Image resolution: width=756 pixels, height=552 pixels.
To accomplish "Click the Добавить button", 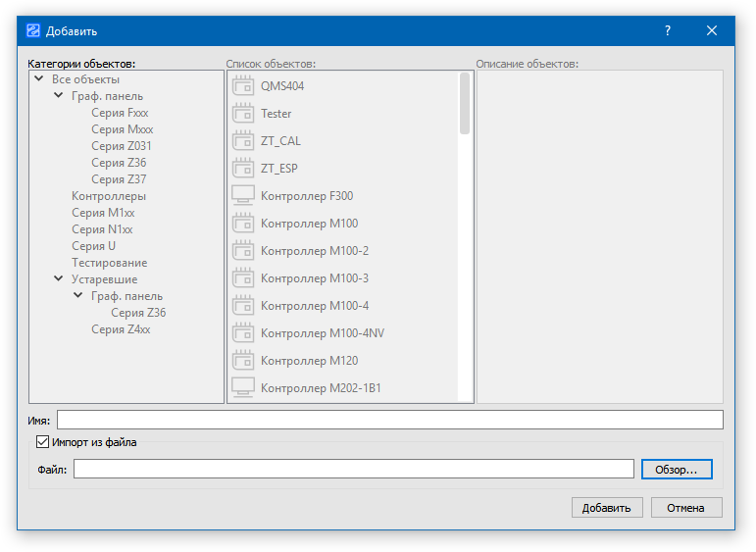I will point(607,508).
